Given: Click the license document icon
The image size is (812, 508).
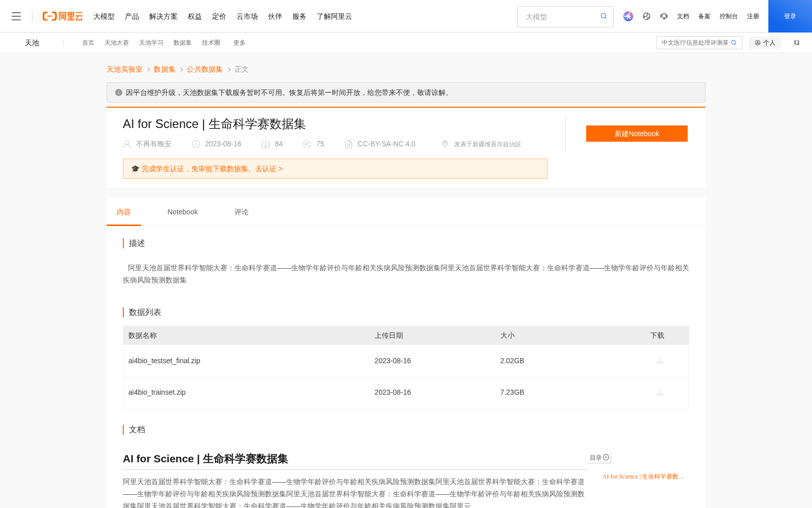Looking at the screenshot, I should coord(349,144).
